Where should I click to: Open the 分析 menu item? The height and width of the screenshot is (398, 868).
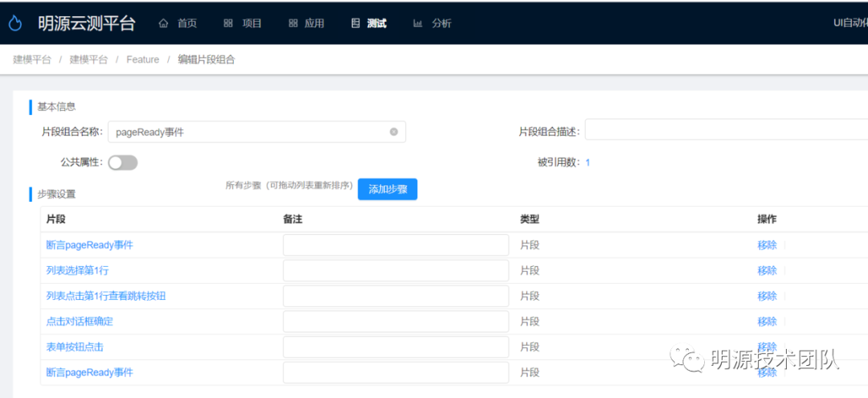pos(442,23)
